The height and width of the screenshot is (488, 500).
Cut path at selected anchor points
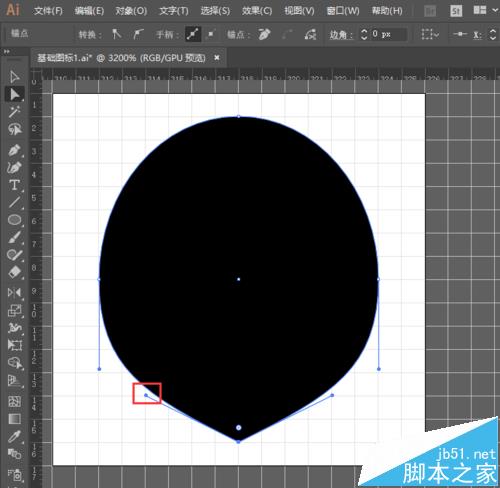coord(310,34)
